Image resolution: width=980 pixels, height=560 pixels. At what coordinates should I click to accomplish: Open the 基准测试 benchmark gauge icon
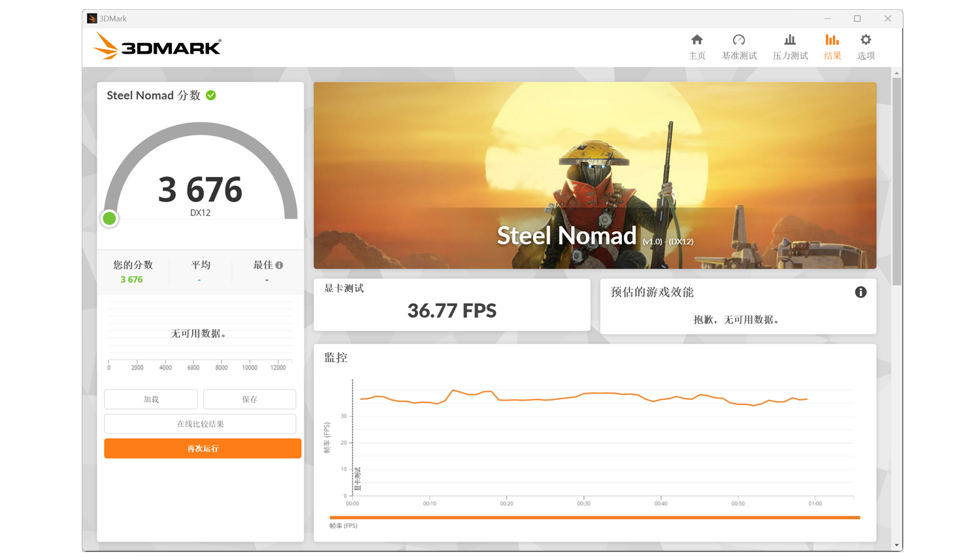point(739,40)
